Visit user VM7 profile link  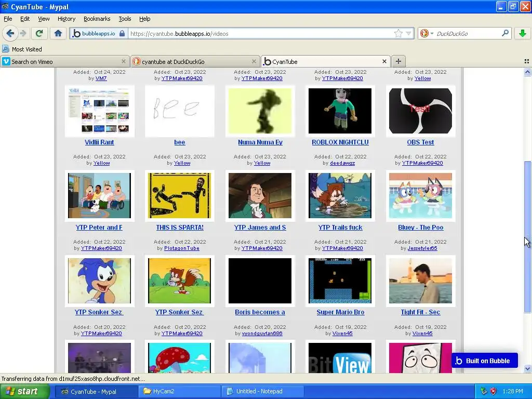[x=101, y=78]
